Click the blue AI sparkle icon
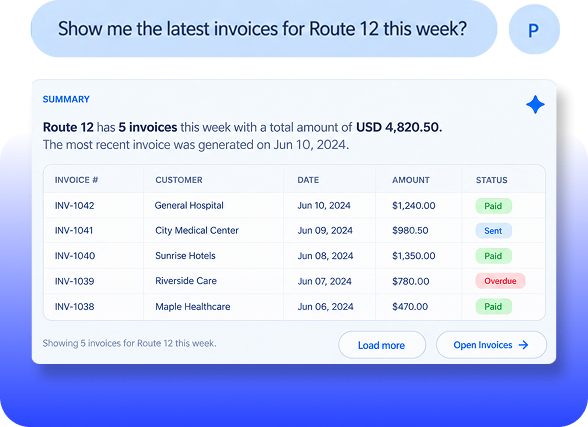The image size is (588, 427). (x=535, y=105)
